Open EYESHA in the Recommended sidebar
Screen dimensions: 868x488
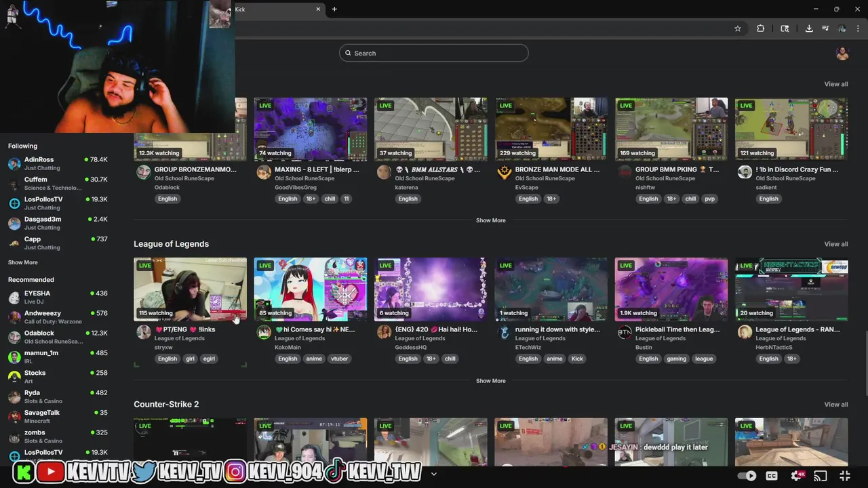coord(58,297)
